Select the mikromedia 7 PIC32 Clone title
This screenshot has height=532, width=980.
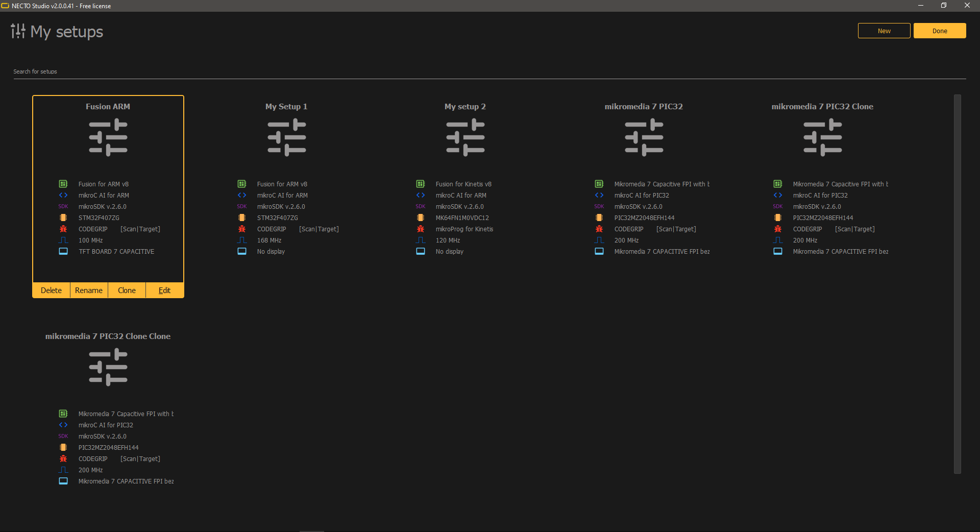coord(822,106)
